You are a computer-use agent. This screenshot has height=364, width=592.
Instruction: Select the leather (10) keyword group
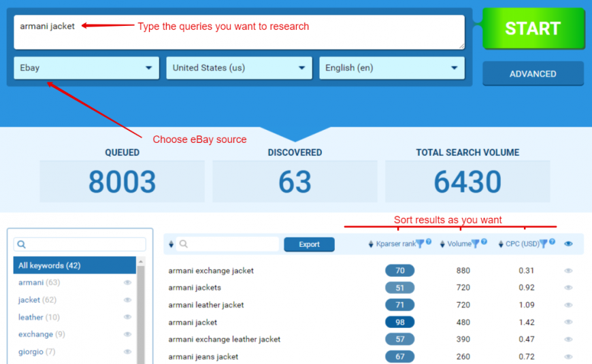(x=39, y=317)
